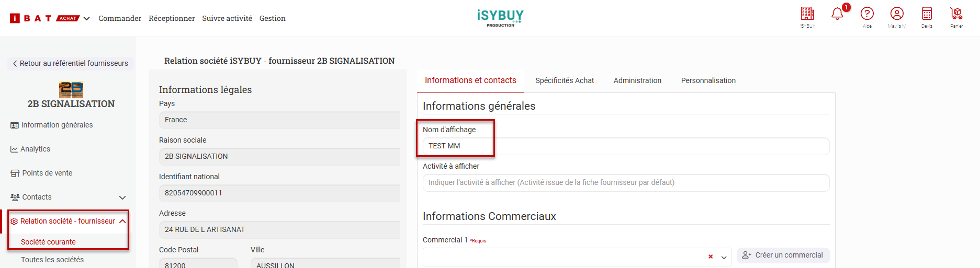This screenshot has height=268, width=980.
Task: Expand the iBAT Achat application dropdown arrow
Action: 87,19
